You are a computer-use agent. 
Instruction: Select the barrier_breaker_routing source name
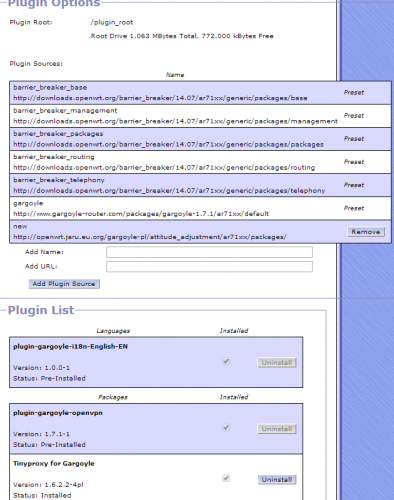point(54,157)
